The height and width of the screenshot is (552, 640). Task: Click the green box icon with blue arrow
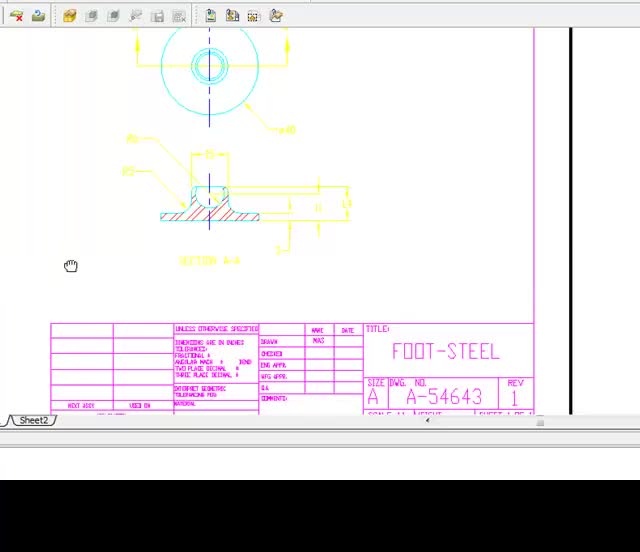[38, 16]
